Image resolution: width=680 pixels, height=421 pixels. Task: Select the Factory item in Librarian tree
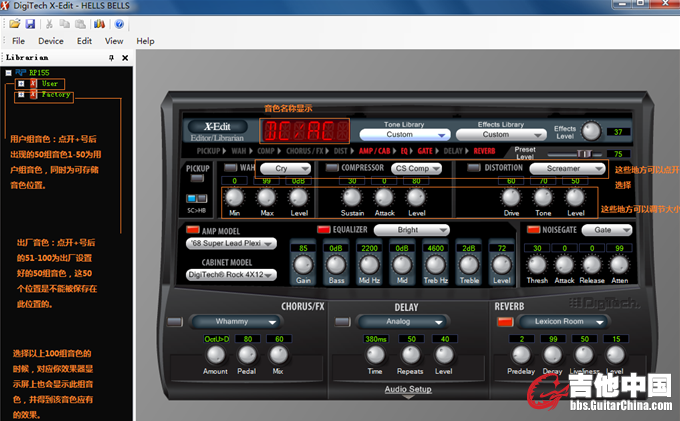coord(55,95)
